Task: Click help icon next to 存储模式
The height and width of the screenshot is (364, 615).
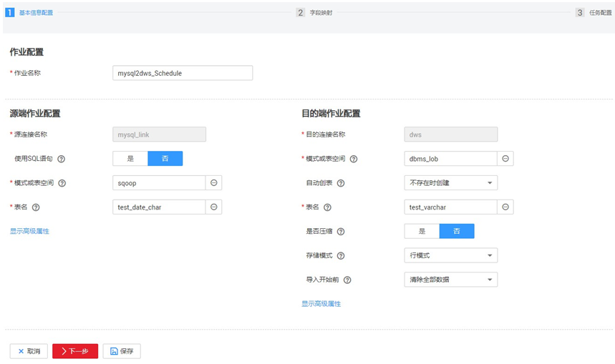Action: click(x=341, y=256)
